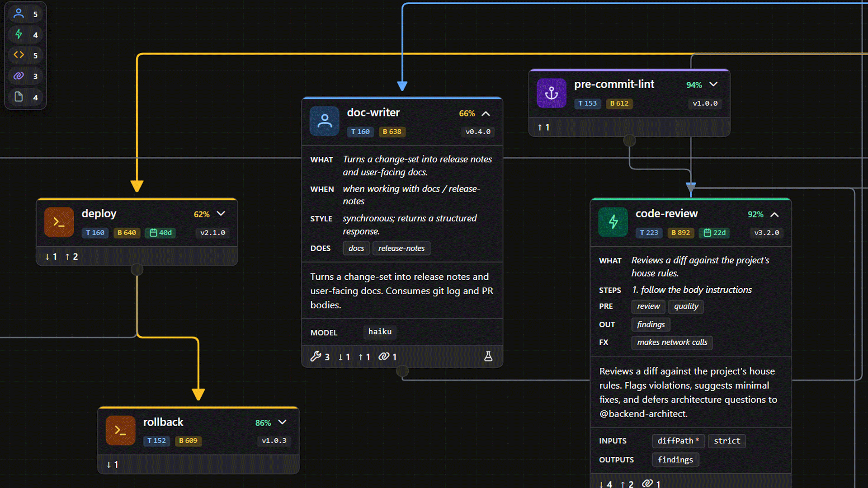Click the v1.0.0 version badge

705,103
